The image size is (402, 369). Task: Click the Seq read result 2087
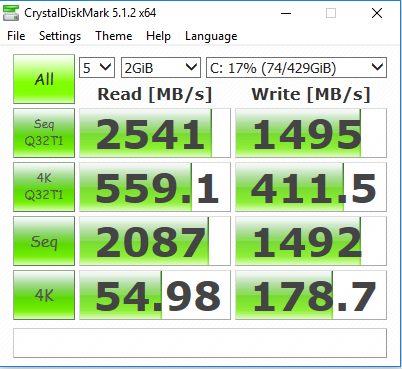click(x=155, y=241)
